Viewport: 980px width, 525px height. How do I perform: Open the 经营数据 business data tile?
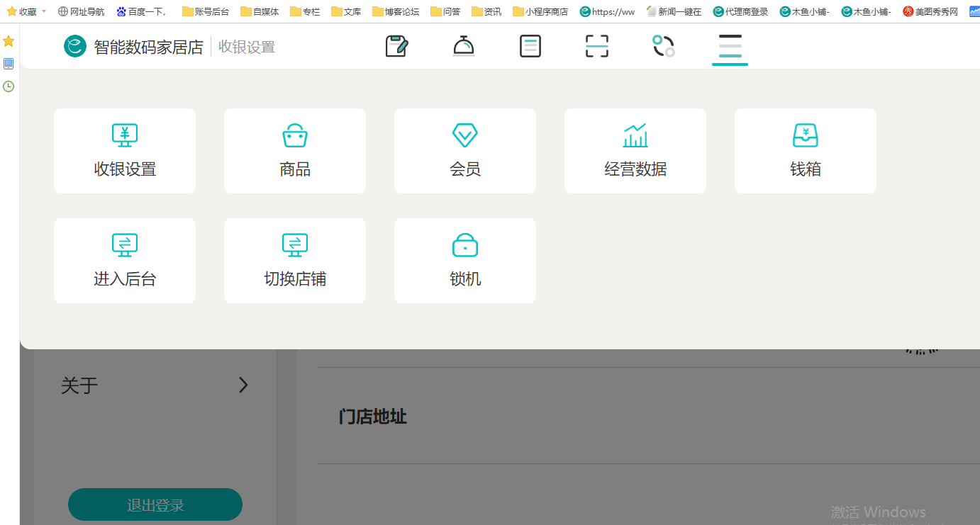(x=635, y=151)
